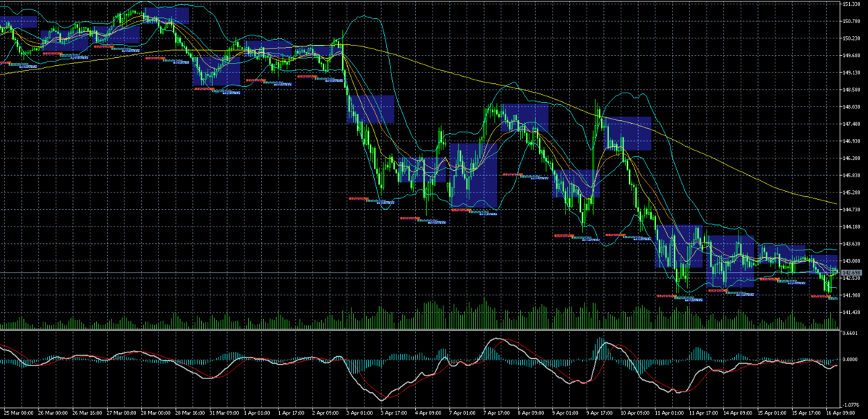
Task: Click the 141.430 price scale value
Action: pyautogui.click(x=852, y=312)
